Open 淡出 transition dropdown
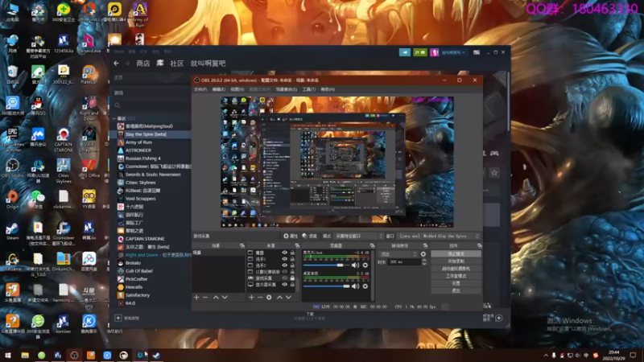The image size is (644, 362). [398, 254]
